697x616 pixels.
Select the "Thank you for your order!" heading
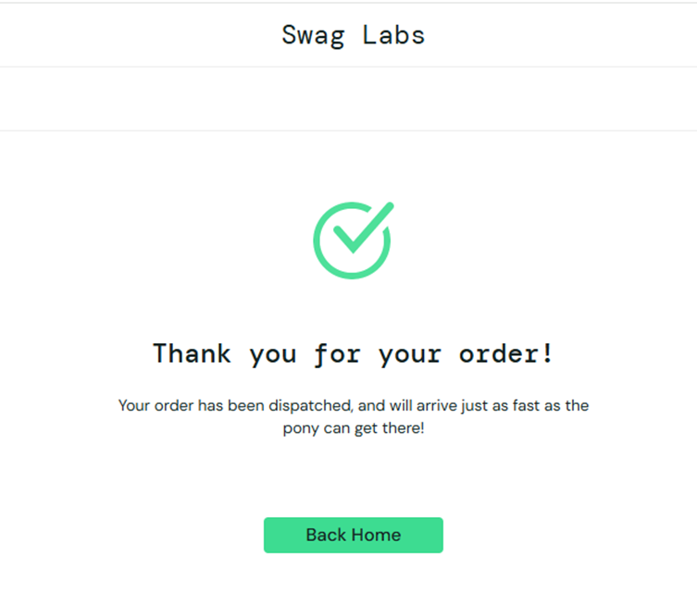(x=353, y=353)
